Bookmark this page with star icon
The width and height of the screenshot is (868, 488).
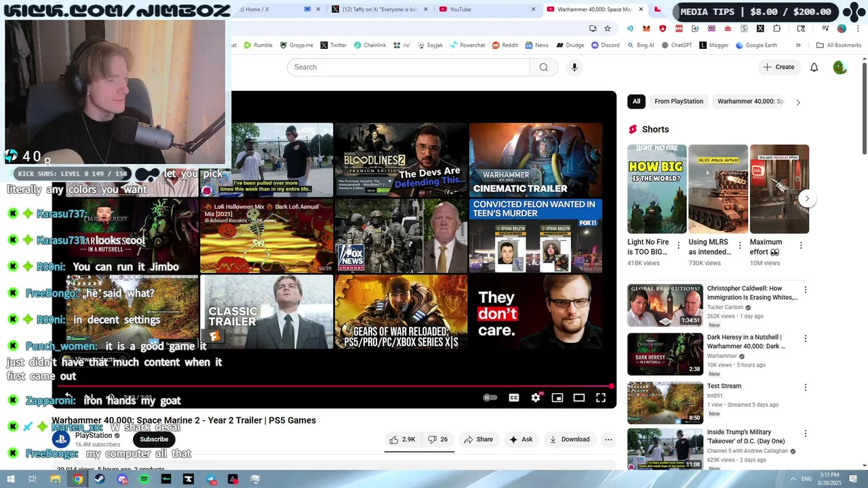click(x=608, y=28)
